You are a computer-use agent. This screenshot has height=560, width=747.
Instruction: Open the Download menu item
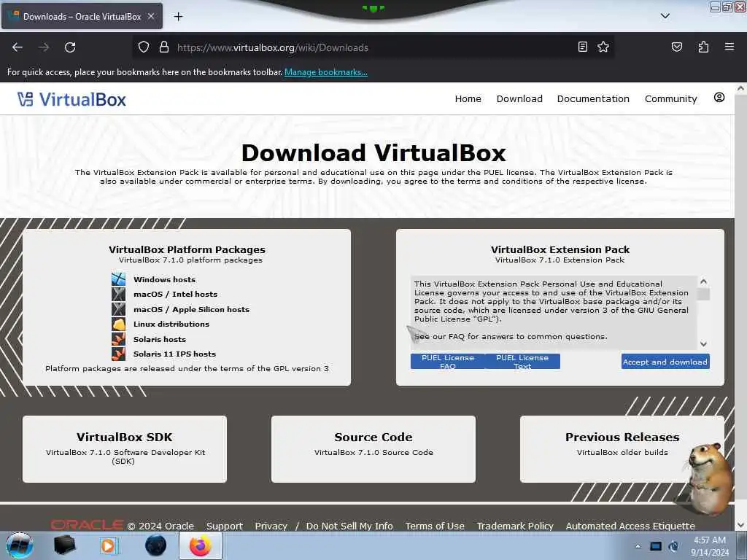point(519,98)
